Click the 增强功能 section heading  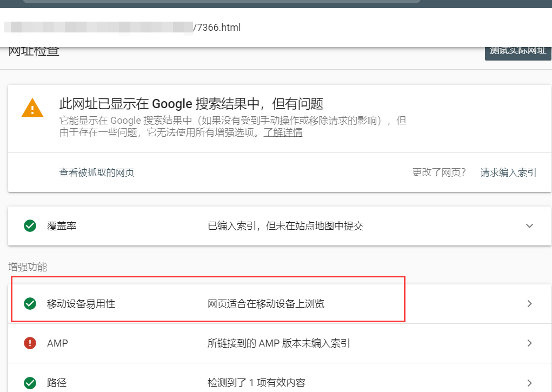click(x=28, y=267)
